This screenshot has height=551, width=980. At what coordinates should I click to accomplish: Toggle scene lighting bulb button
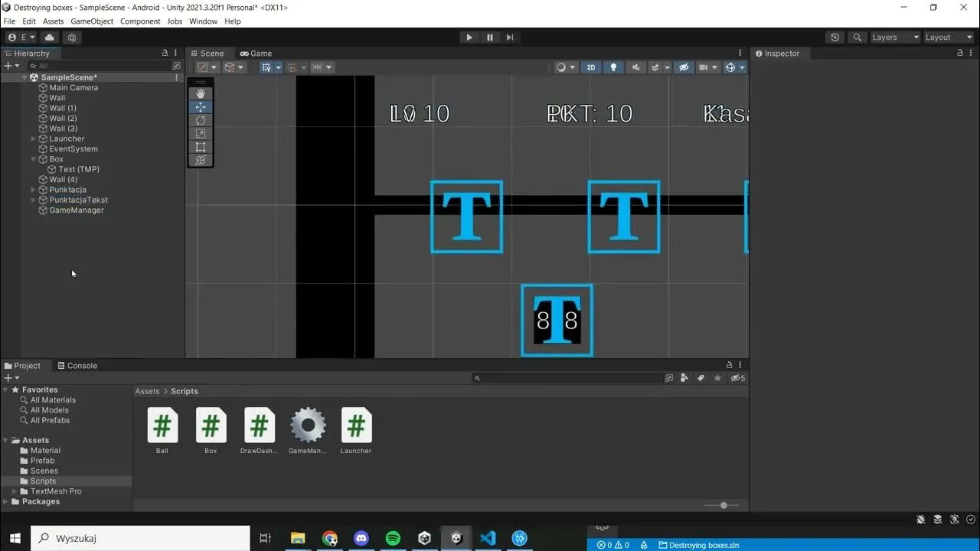click(x=613, y=67)
